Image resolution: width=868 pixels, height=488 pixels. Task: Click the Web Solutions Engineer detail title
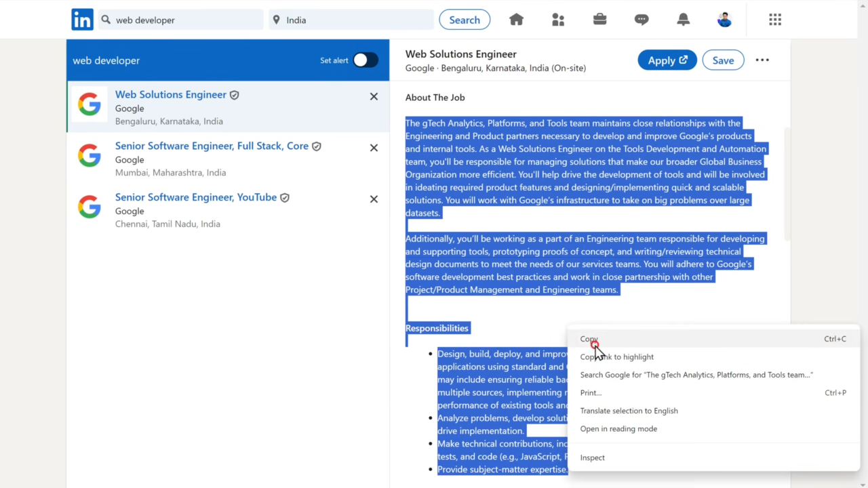(461, 54)
